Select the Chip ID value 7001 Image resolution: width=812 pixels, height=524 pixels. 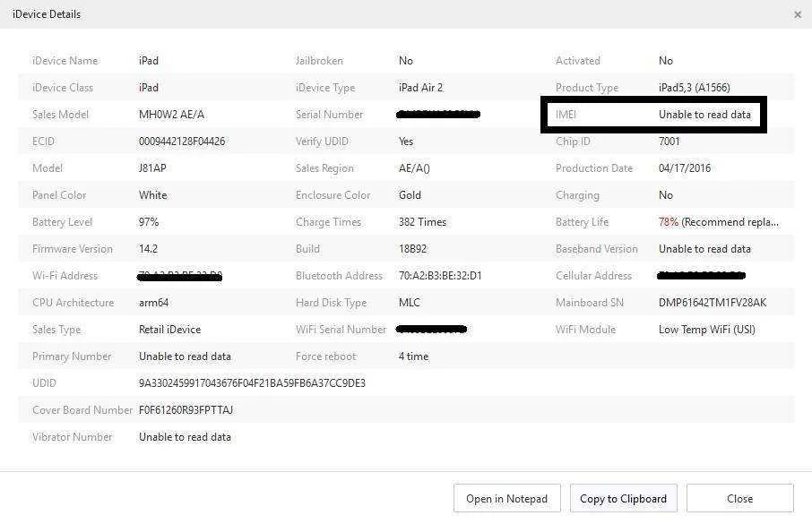pos(669,142)
